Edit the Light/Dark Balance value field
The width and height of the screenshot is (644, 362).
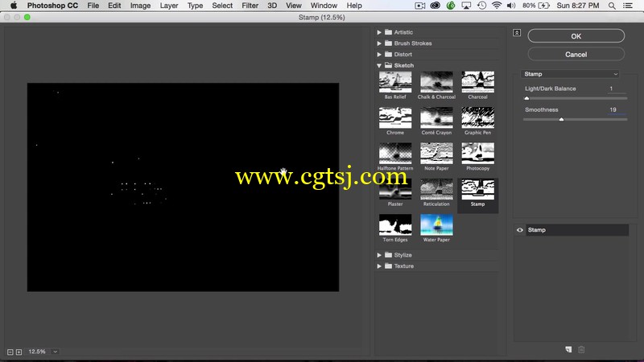(617, 88)
